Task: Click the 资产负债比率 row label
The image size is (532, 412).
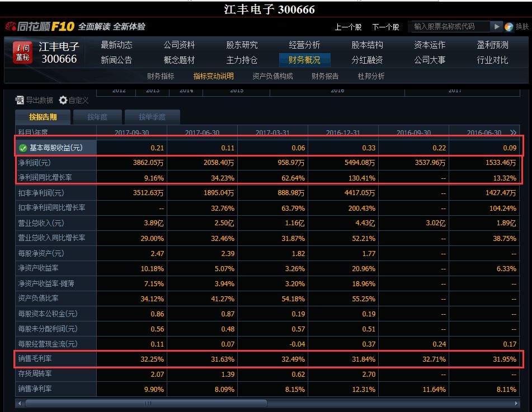Action: (38, 298)
